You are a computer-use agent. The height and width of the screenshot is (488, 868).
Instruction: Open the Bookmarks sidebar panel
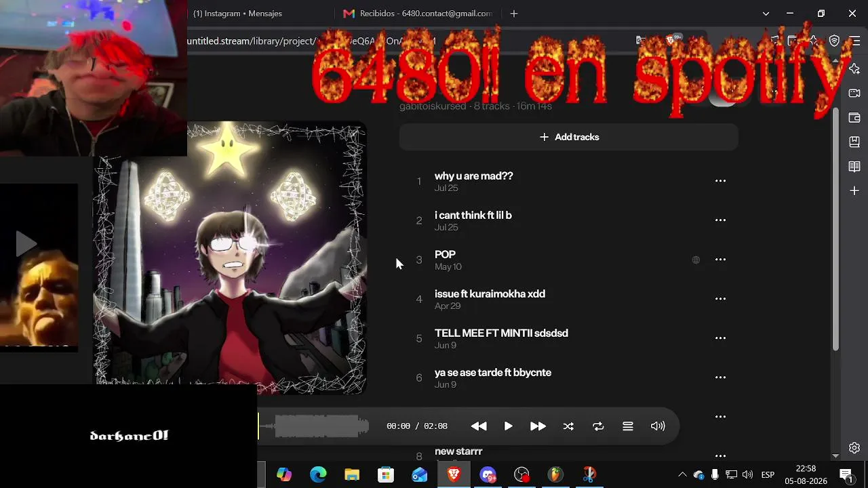(x=854, y=142)
